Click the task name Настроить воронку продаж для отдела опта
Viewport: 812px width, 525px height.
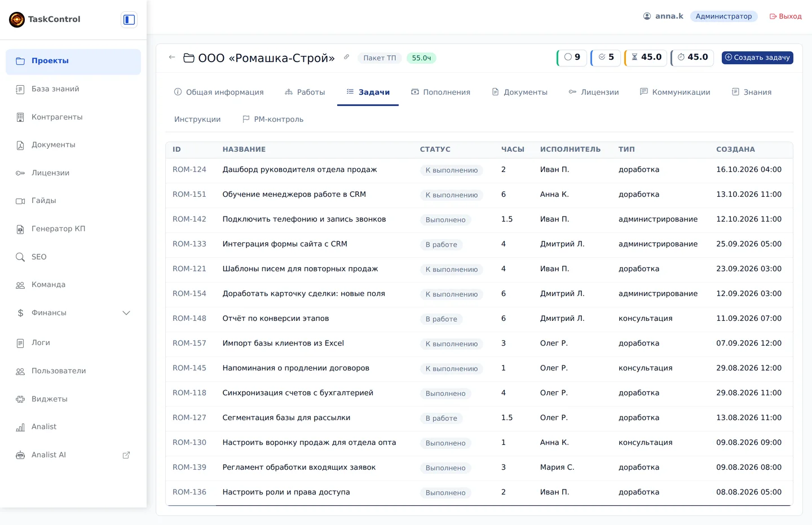point(309,443)
